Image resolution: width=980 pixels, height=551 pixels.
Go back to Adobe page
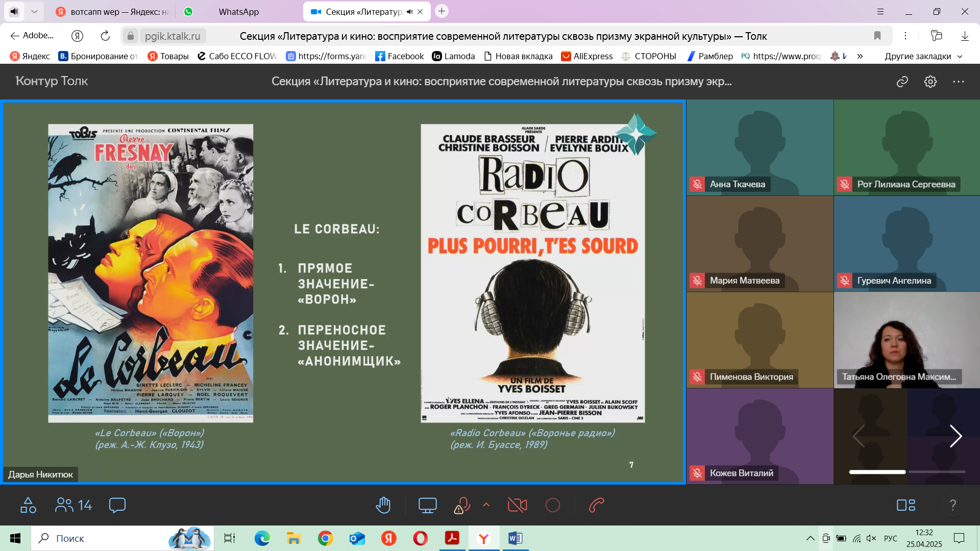[32, 36]
